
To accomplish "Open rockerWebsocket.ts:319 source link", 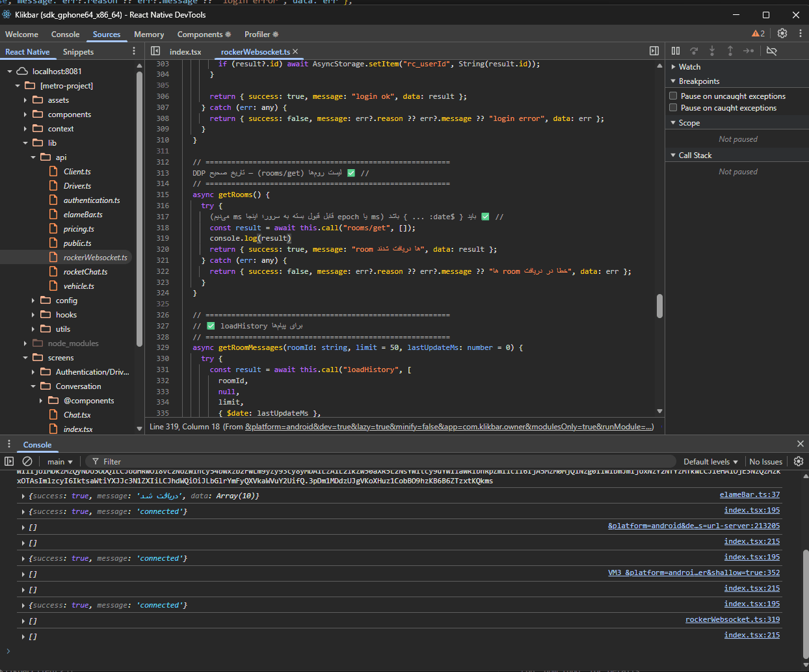I will pos(733,619).
